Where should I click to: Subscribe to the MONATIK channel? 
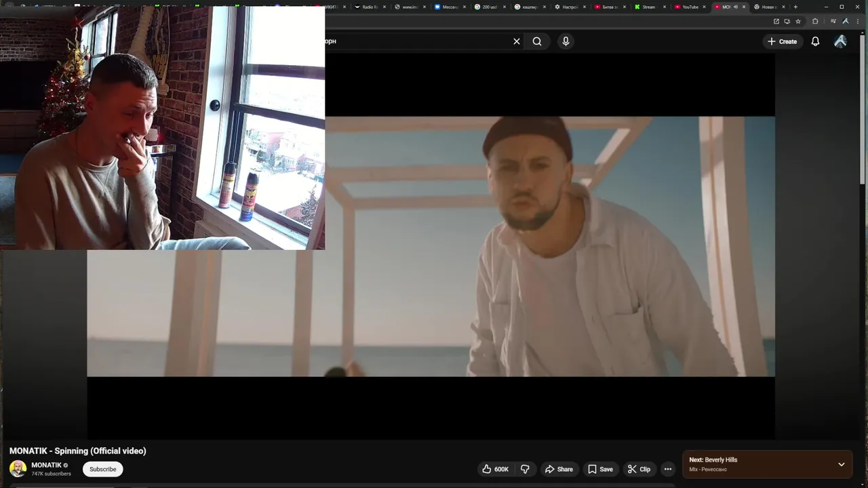pyautogui.click(x=102, y=469)
